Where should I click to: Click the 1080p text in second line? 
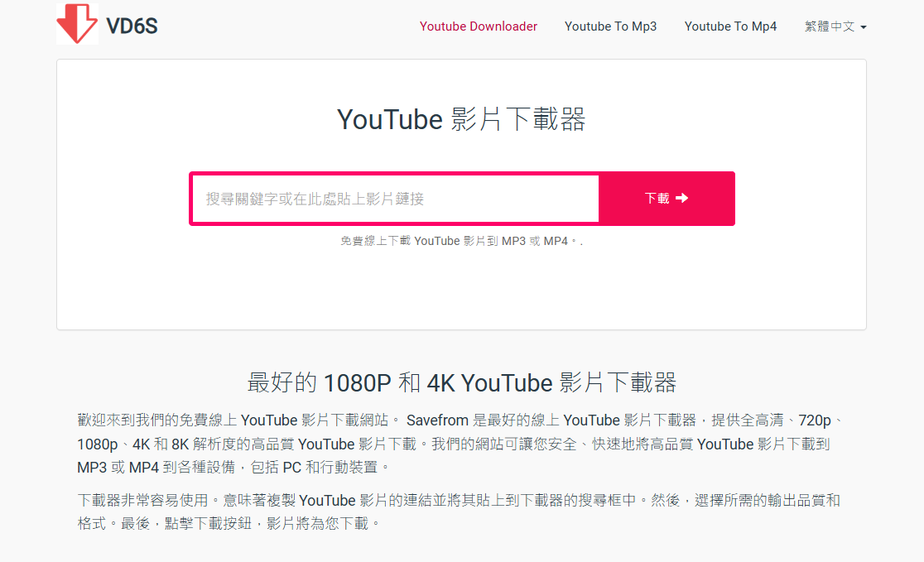click(97, 444)
